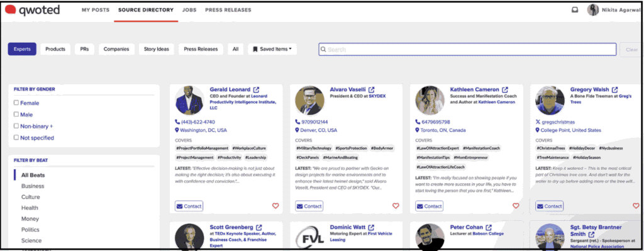Select All Beats in beat filter
This screenshot has width=644, height=251.
(33, 175)
